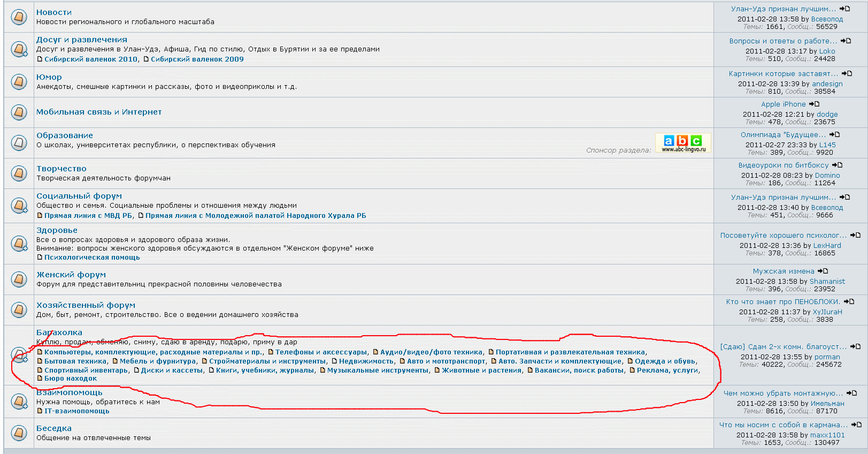Open the Новости forum
The width and height of the screenshot is (868, 454).
54,12
